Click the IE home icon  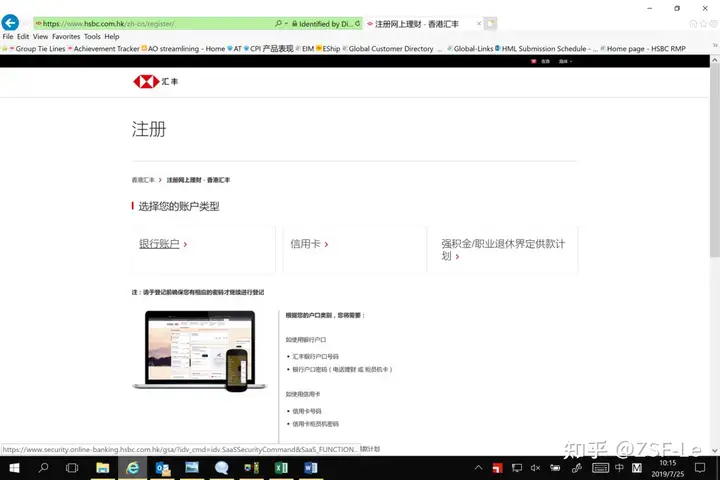(x=693, y=23)
